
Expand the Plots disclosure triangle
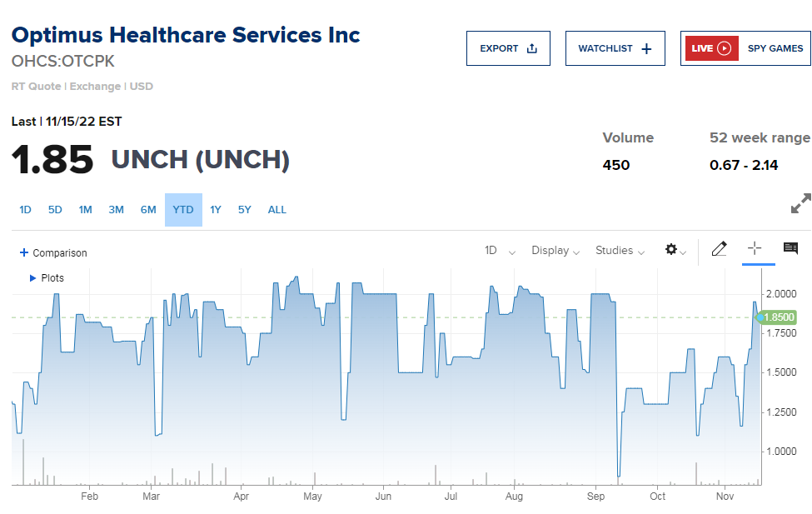point(32,278)
